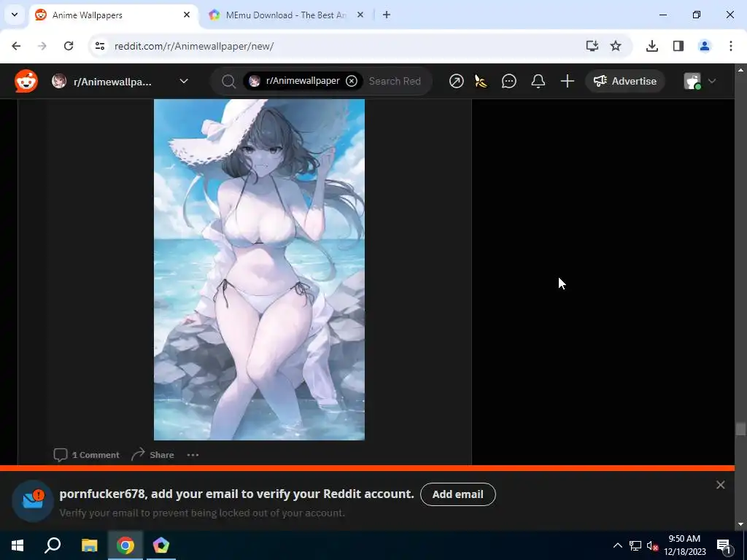Click the scrollbar up arrow

pyautogui.click(x=740, y=69)
